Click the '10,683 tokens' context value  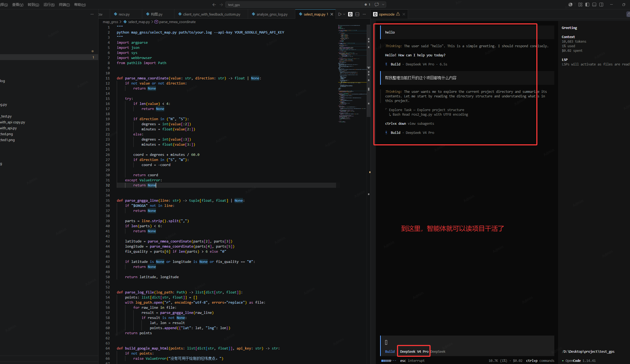pyautogui.click(x=574, y=41)
